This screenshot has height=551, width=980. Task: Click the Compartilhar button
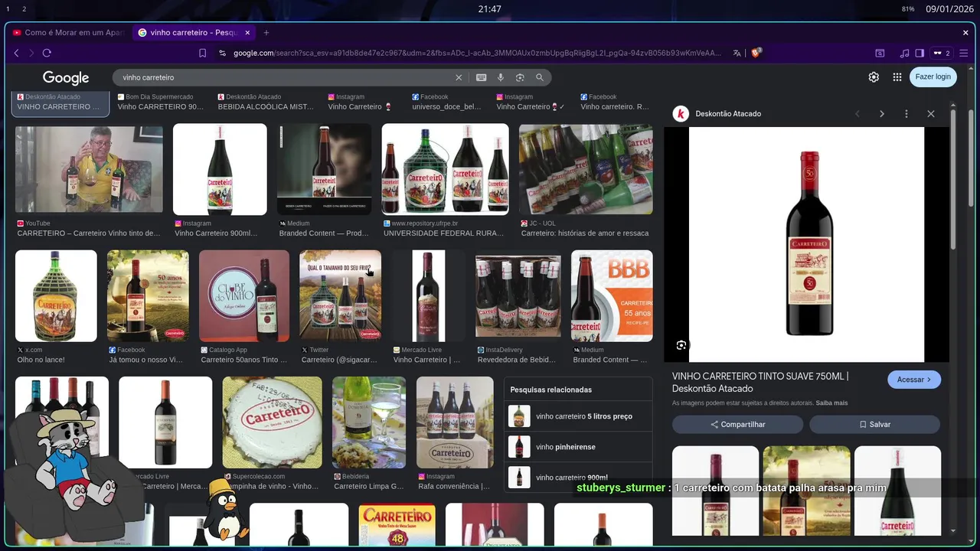737,424
